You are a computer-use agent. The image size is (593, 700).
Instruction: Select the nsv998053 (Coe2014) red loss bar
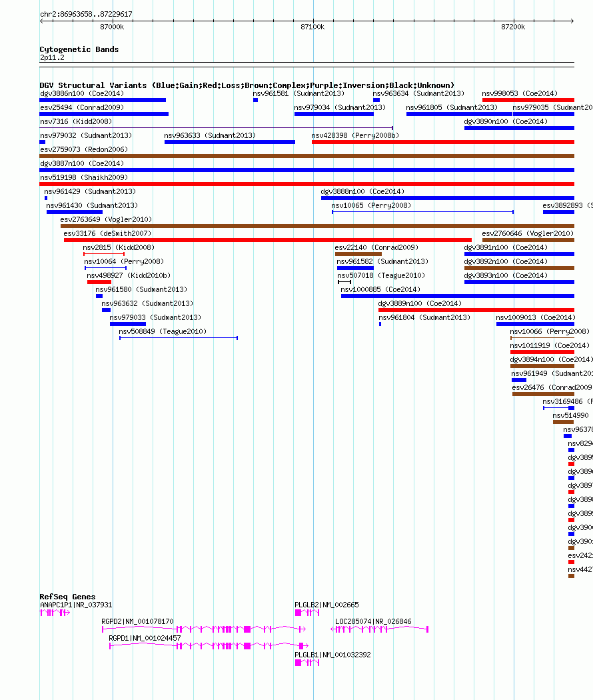[528, 100]
